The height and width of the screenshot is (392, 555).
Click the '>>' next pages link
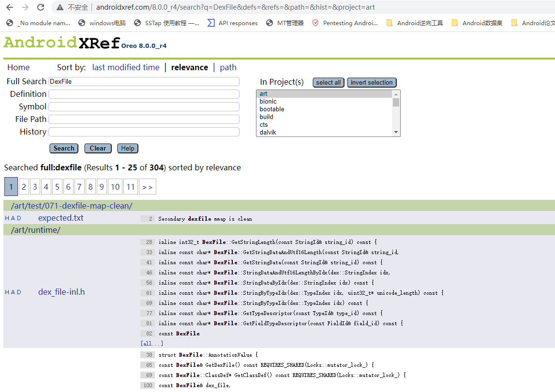pyautogui.click(x=148, y=187)
